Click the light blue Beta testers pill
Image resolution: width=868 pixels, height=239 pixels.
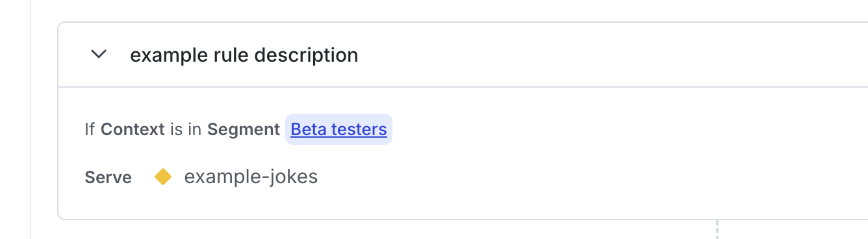(x=338, y=129)
